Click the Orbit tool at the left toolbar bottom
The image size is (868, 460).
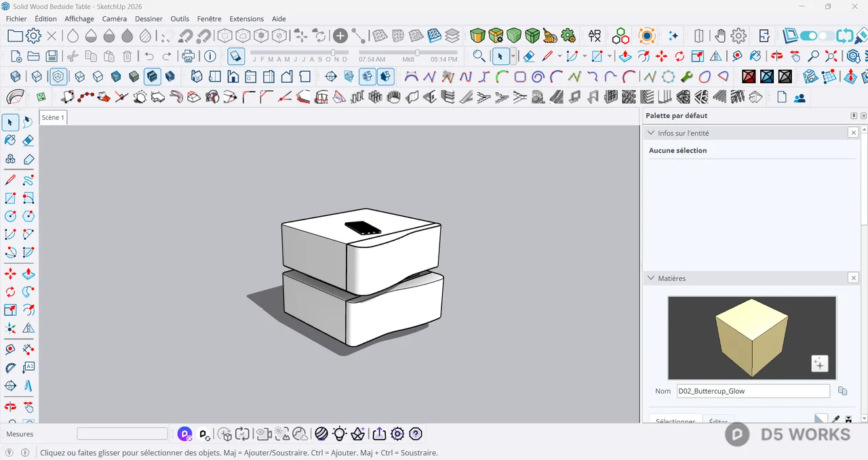click(x=10, y=407)
